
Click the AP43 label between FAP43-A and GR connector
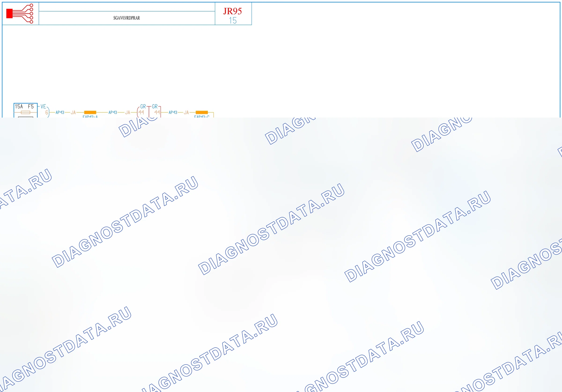click(x=113, y=112)
